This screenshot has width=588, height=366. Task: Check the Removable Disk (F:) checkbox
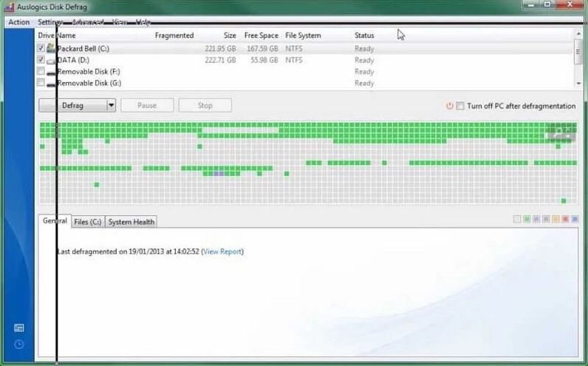tap(41, 72)
